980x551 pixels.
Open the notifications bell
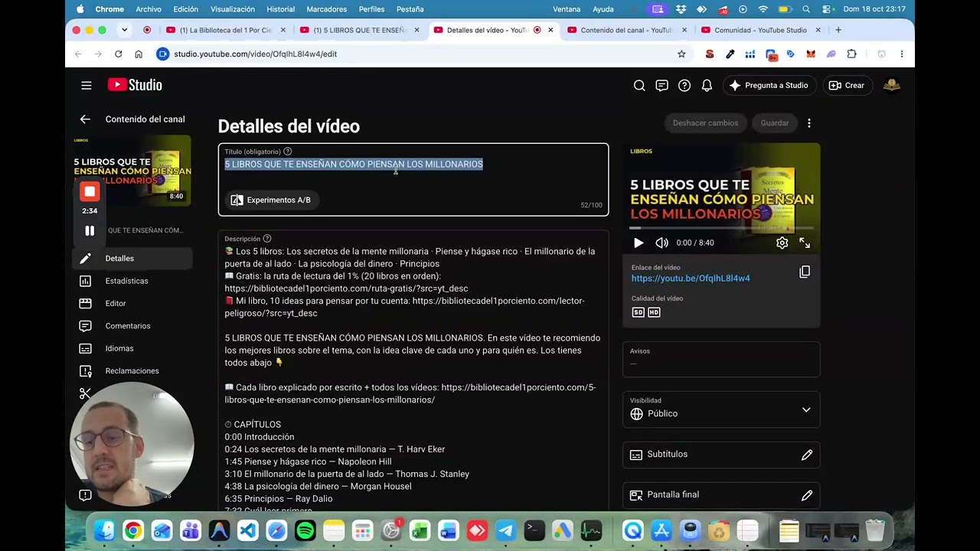click(707, 86)
